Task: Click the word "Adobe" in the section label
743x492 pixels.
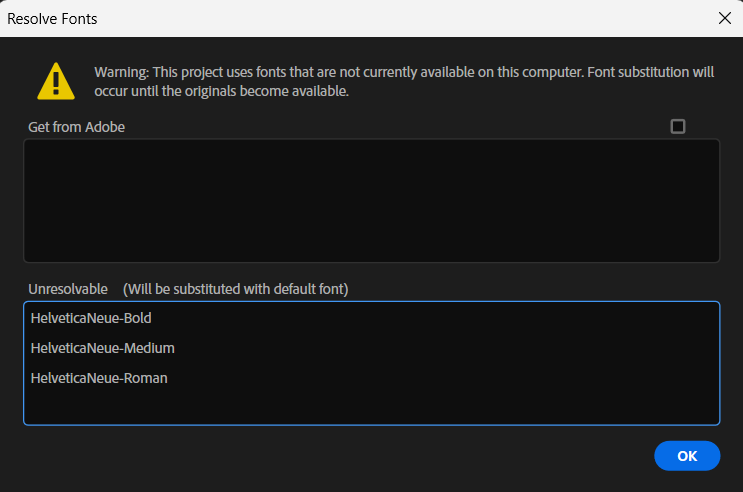Action: pyautogui.click(x=106, y=127)
